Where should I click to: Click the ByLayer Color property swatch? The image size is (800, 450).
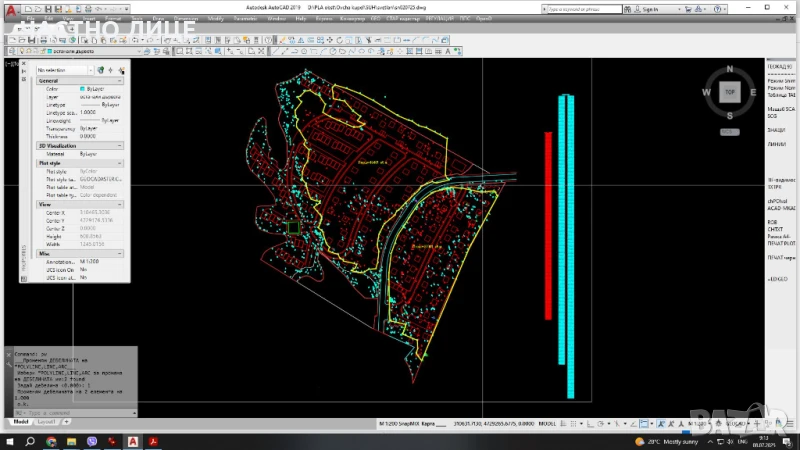pyautogui.click(x=84, y=88)
